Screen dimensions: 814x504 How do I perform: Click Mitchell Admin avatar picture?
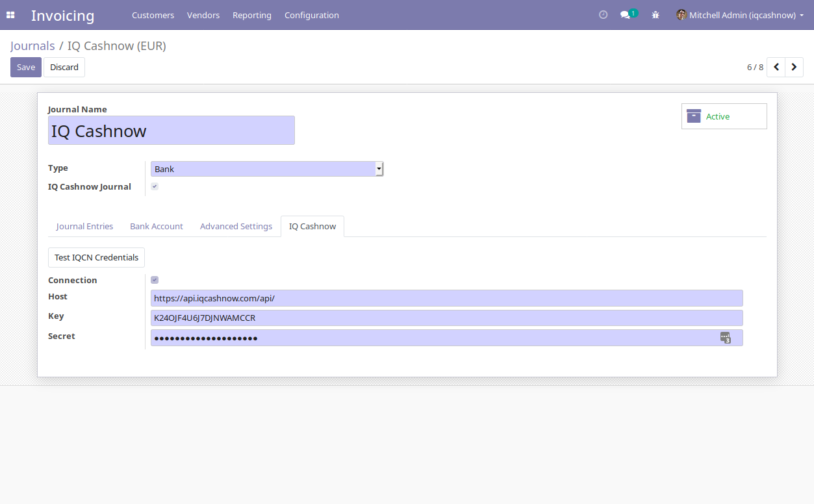tap(681, 15)
